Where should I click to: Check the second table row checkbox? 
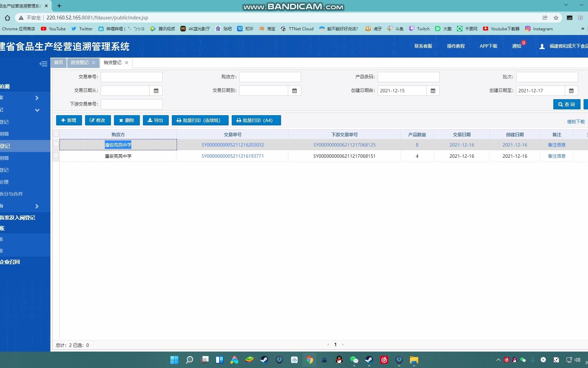(x=56, y=155)
